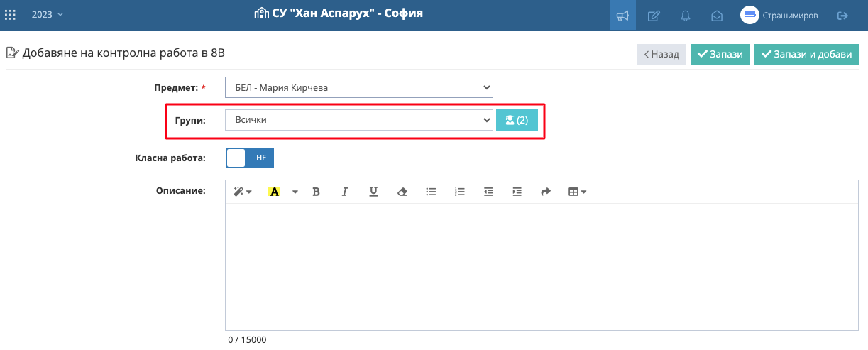Expand the 2023 year selector
868x350 pixels.
[x=48, y=15]
